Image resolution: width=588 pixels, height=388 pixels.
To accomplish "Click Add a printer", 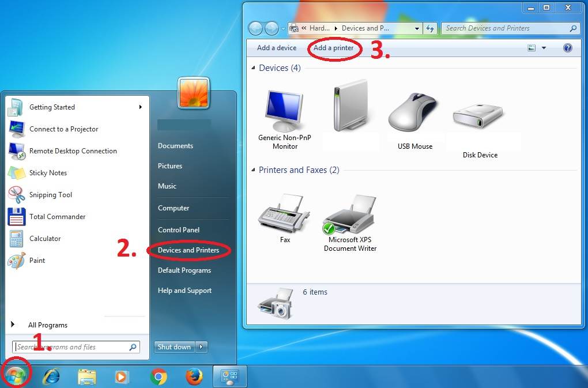I will 333,48.
